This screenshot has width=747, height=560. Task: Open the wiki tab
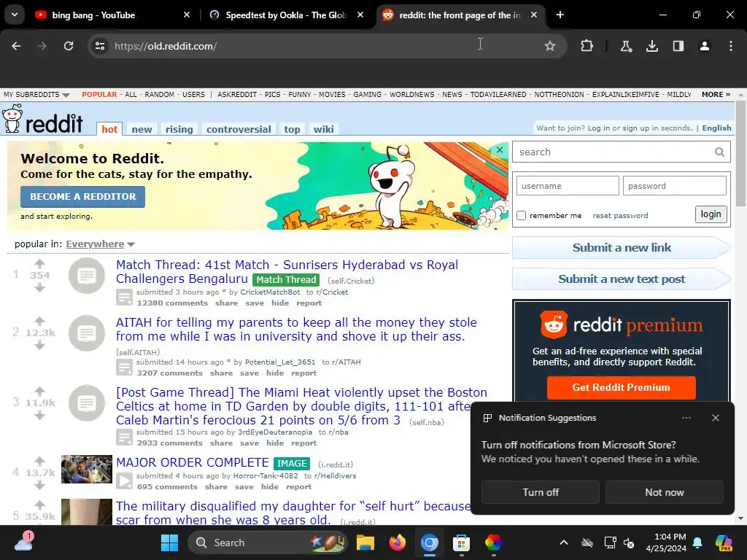(323, 129)
